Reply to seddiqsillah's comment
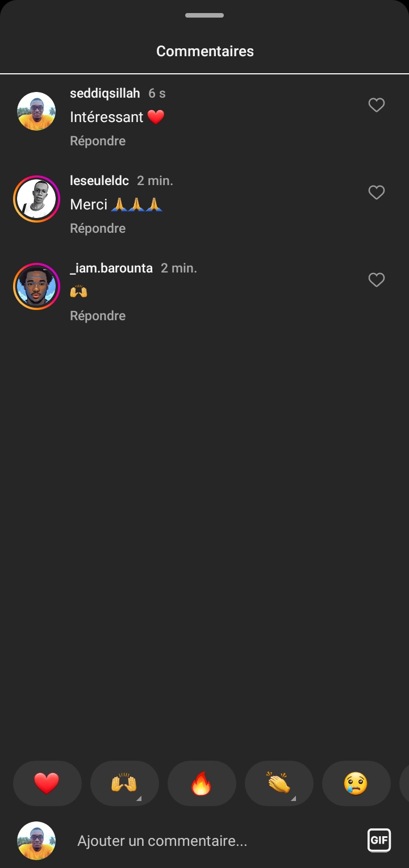409x868 pixels. point(98,141)
